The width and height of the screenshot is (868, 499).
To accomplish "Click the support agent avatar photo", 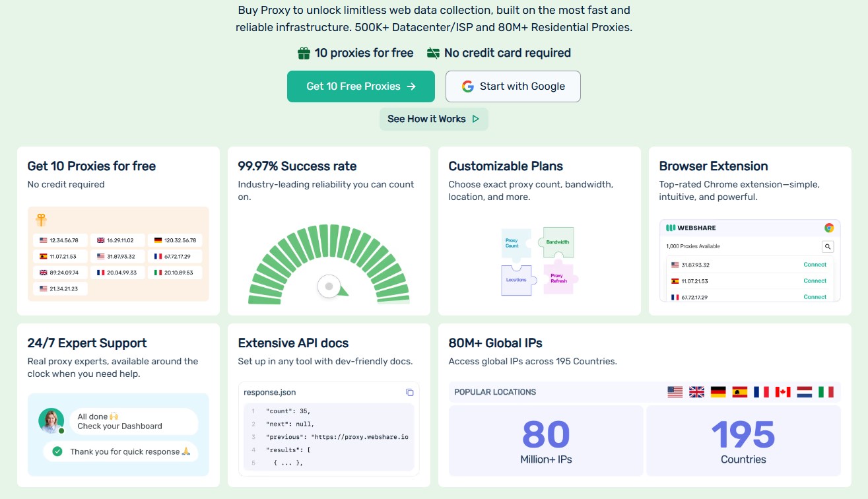I will [51, 420].
